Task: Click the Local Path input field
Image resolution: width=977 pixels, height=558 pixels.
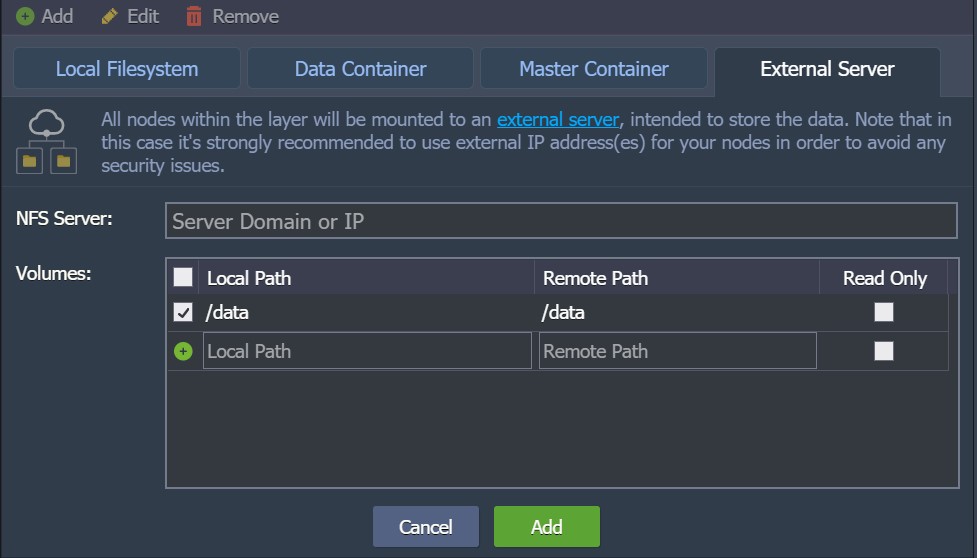Action: pyautogui.click(x=367, y=351)
